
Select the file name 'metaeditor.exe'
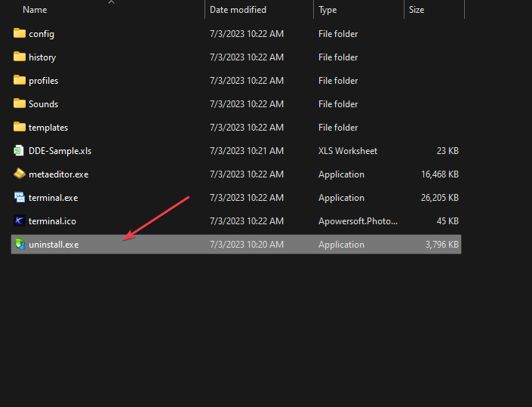coord(59,174)
